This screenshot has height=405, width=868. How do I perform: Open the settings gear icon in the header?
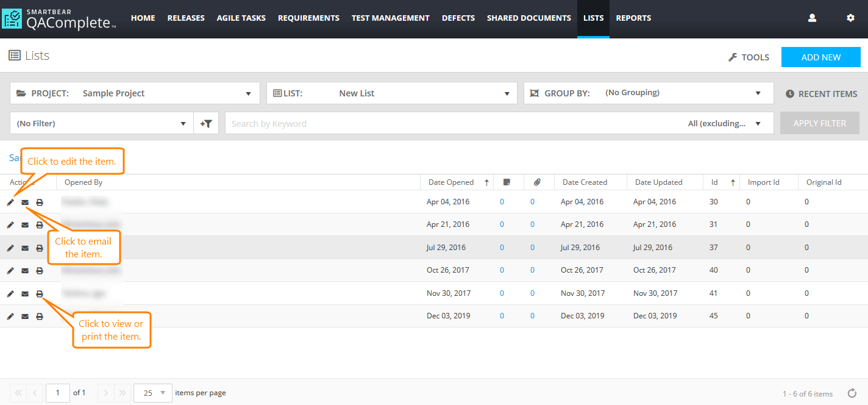point(850,18)
